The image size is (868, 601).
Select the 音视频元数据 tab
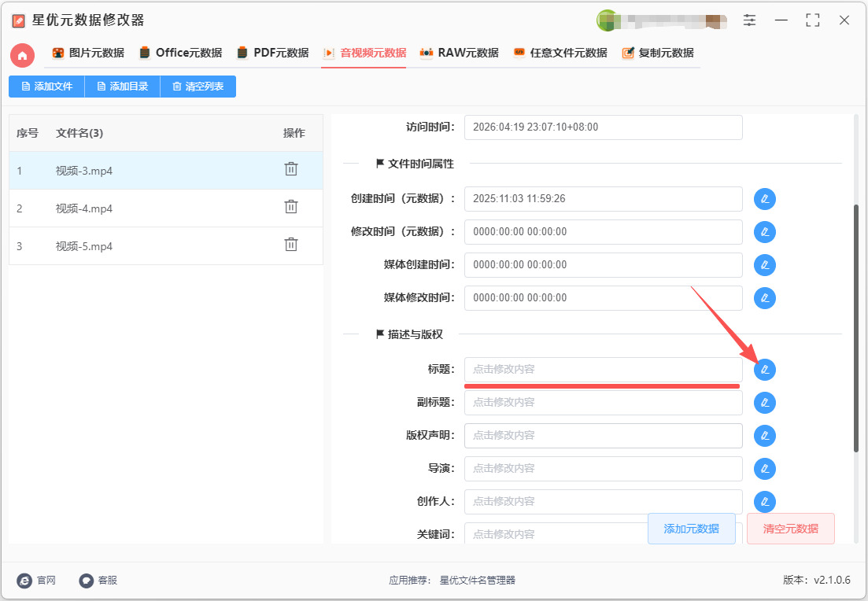click(365, 53)
